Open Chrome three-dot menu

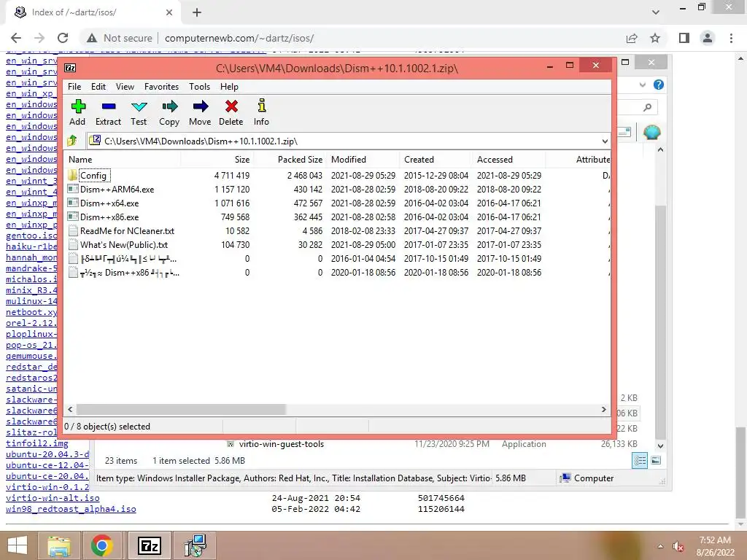coord(731,38)
